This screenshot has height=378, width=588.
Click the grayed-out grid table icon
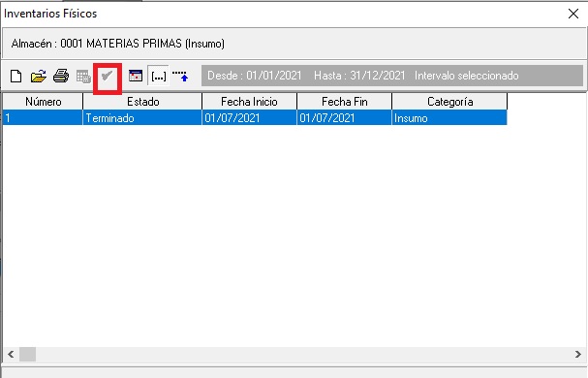pyautogui.click(x=83, y=77)
